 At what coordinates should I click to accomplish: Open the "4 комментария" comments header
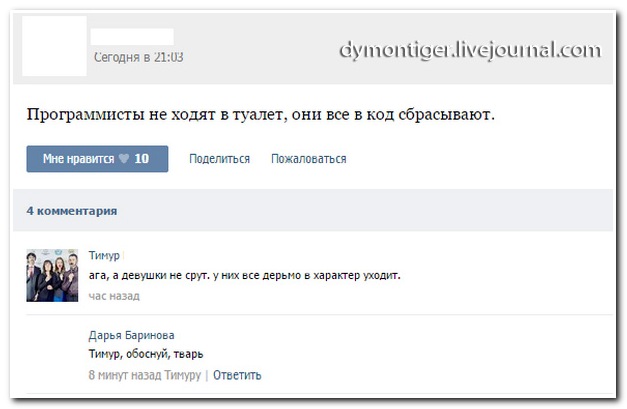click(x=71, y=211)
